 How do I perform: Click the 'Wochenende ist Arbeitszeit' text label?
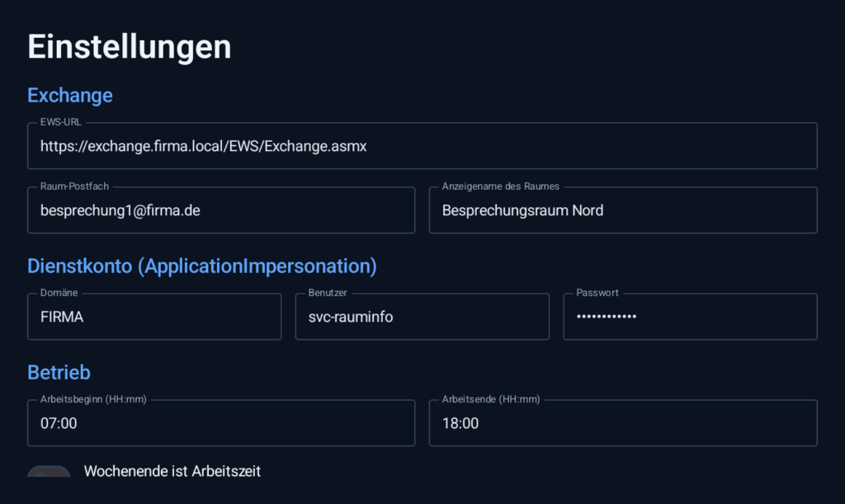172,471
